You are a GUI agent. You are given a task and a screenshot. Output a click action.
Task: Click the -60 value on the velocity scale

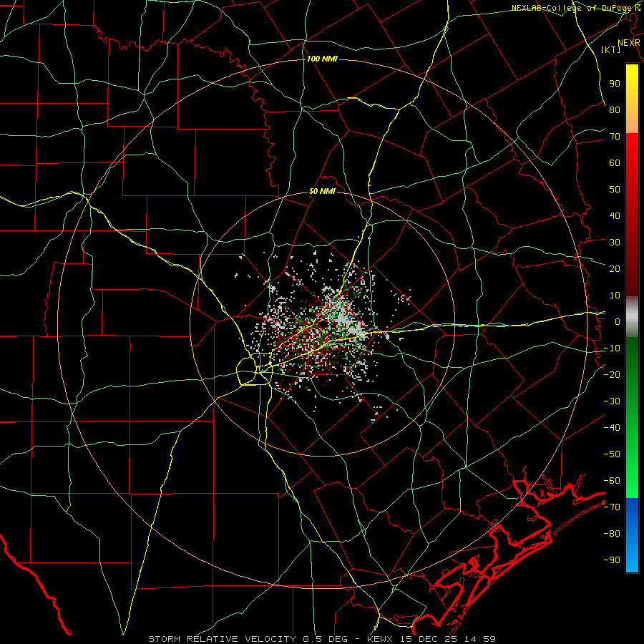[612, 481]
